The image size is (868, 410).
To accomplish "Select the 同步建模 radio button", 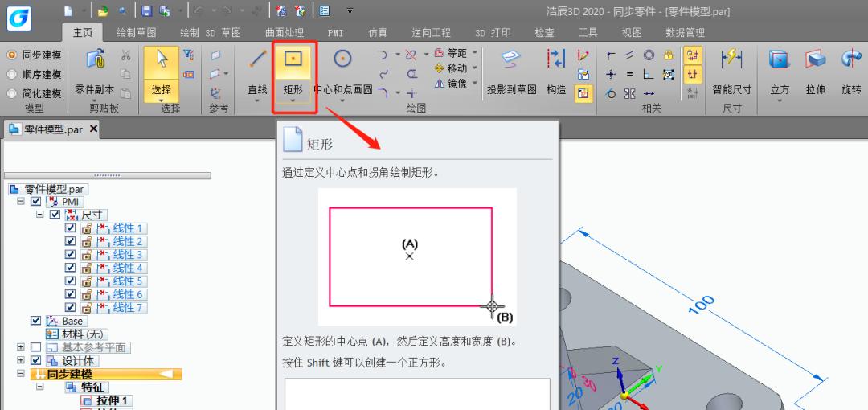I will (x=11, y=55).
